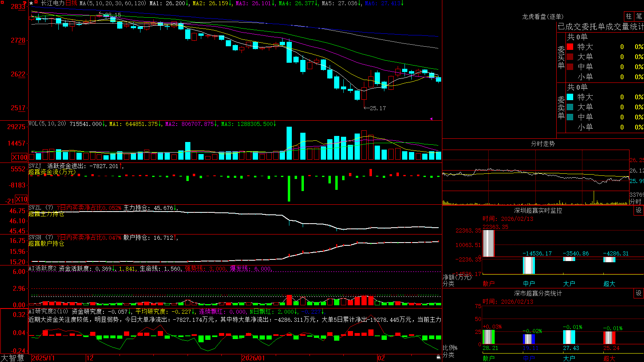Viewport: 644px width, 362px height.
Task: Jump to 2025/11 on the date axis
Action: 43,358
